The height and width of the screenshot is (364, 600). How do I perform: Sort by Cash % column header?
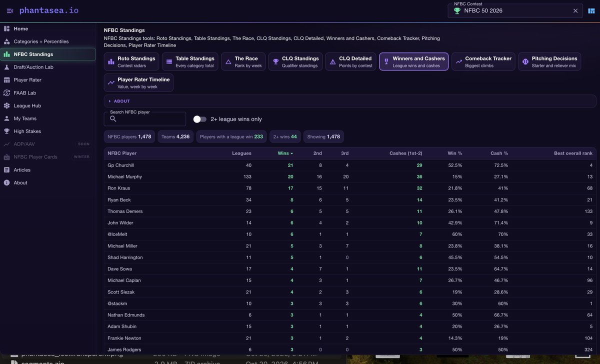[x=499, y=153]
